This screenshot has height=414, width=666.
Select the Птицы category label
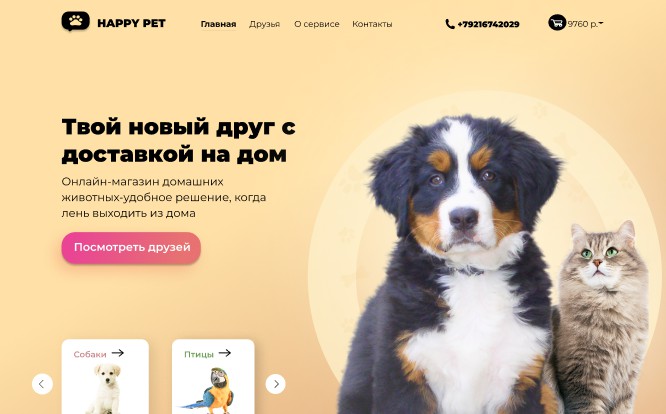click(199, 355)
